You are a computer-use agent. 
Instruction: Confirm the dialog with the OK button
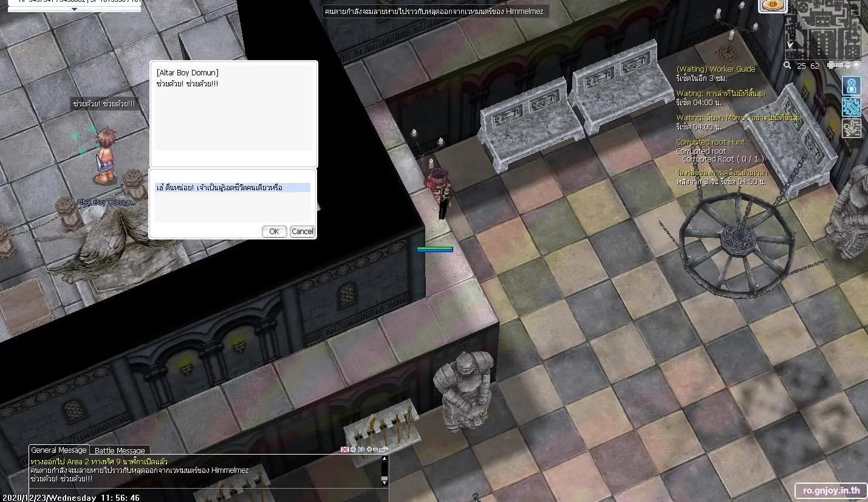click(274, 231)
